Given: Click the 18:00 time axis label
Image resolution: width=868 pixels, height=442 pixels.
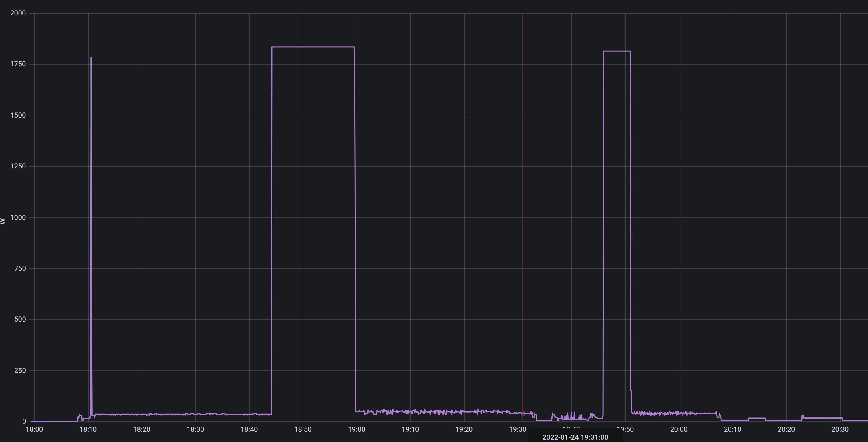Looking at the screenshot, I should pyautogui.click(x=34, y=429).
